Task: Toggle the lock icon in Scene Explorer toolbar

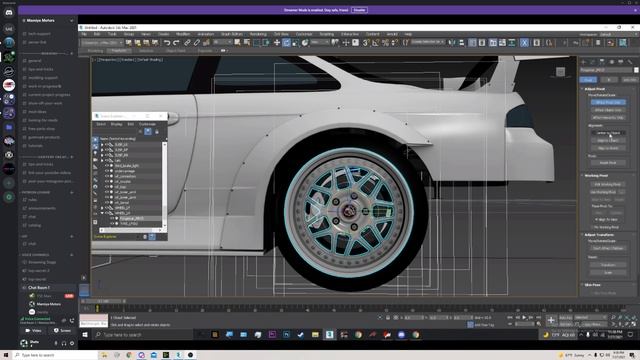Action: coord(157,131)
